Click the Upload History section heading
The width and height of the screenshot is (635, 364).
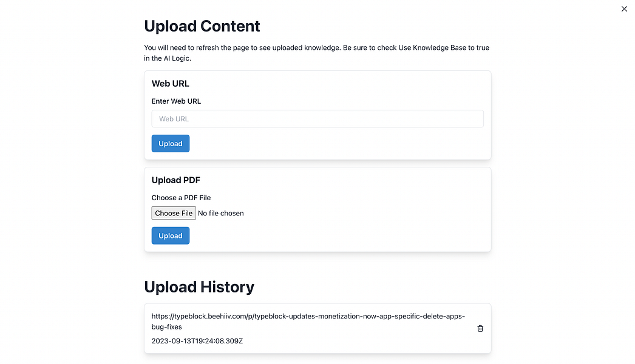[199, 286]
